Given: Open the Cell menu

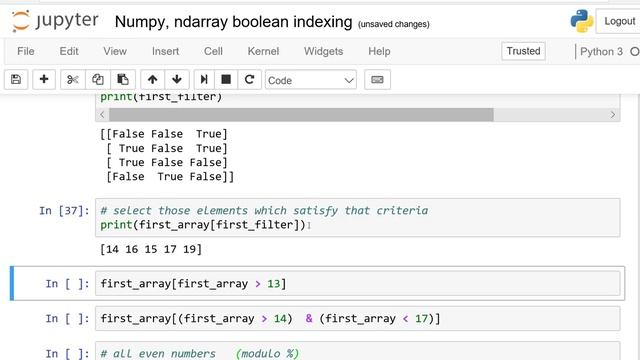Looking at the screenshot, I should [213, 51].
